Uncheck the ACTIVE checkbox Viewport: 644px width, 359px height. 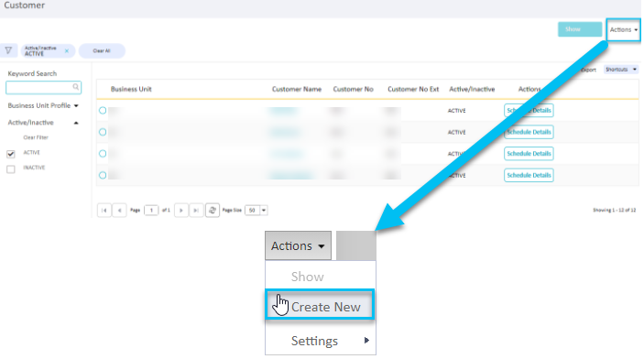(11, 154)
